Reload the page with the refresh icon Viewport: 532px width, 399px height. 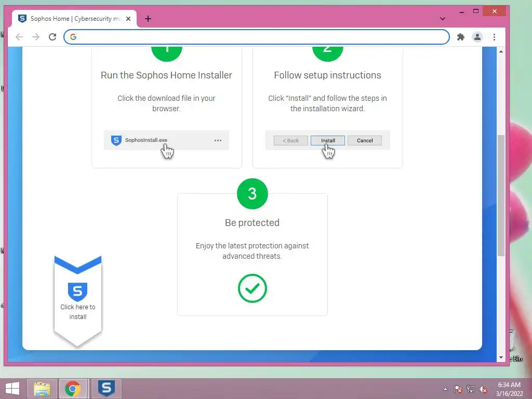[x=52, y=37]
